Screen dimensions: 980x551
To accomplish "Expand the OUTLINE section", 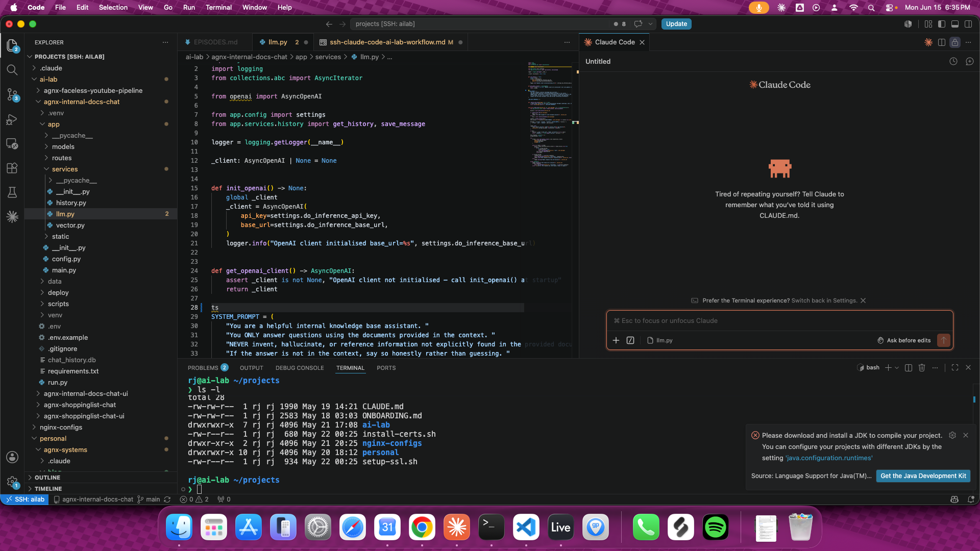I will (47, 478).
